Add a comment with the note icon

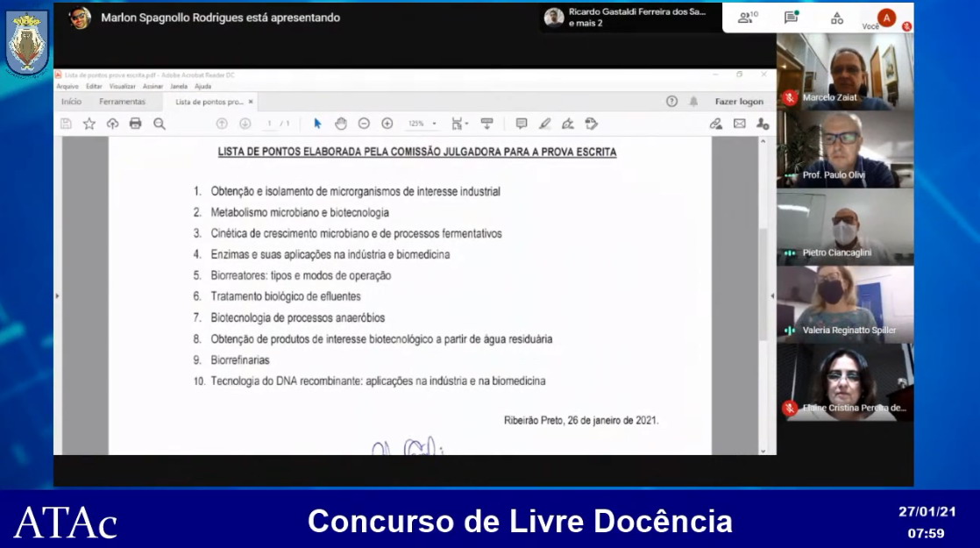[x=522, y=124]
